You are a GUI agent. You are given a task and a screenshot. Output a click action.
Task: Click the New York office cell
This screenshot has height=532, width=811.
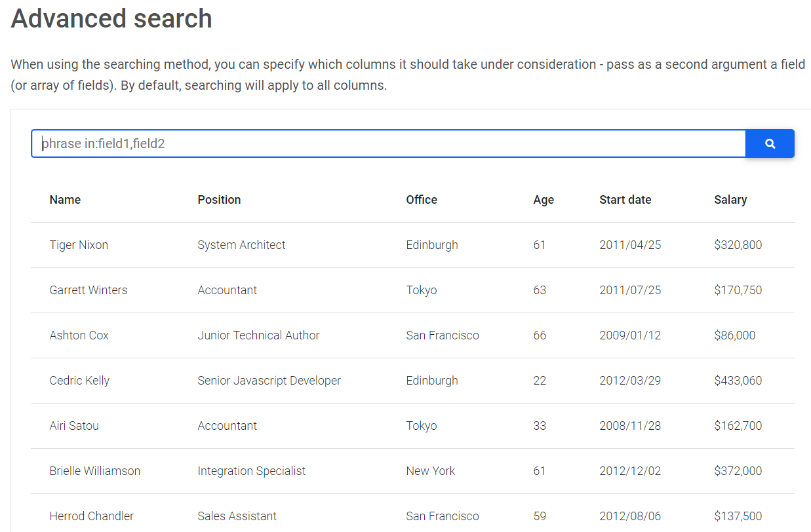(x=430, y=471)
